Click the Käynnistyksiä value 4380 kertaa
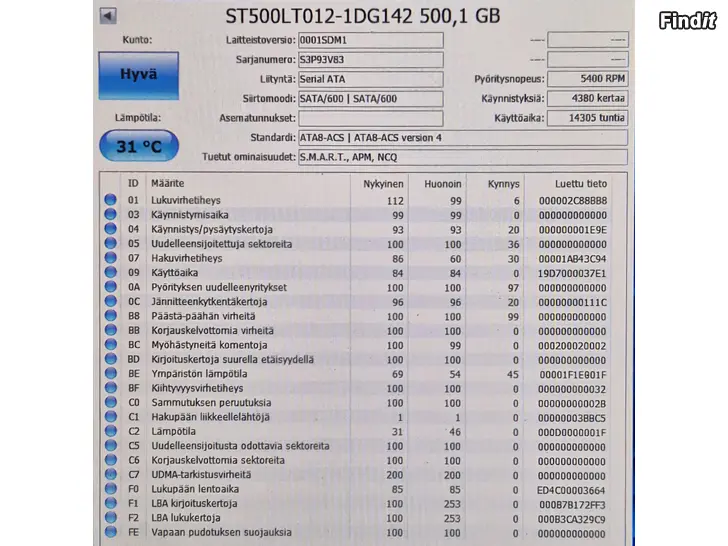This screenshot has height=546, width=728. [588, 98]
